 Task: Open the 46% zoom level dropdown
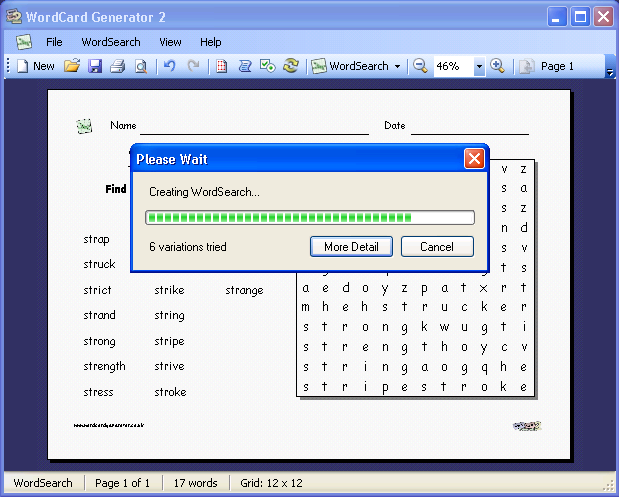(x=479, y=66)
